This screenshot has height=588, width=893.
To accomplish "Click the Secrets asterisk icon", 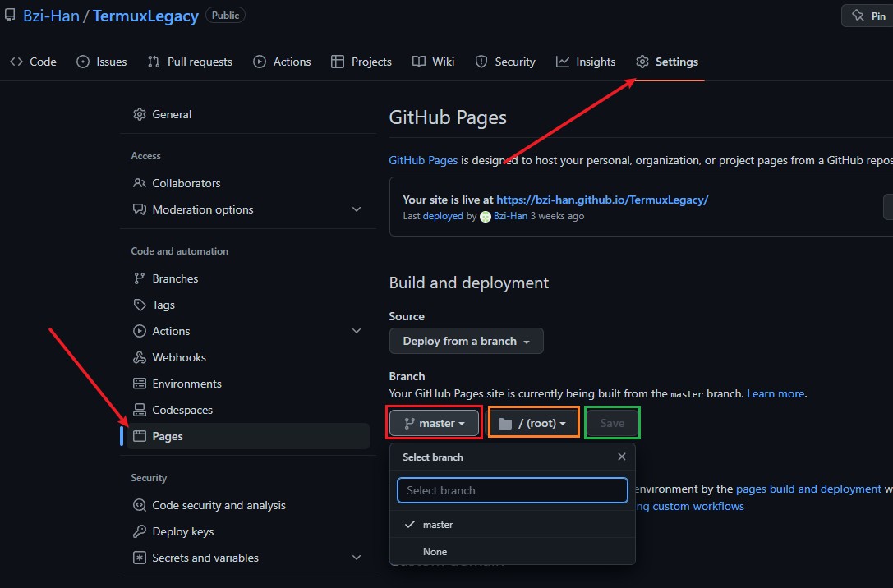I will [140, 558].
